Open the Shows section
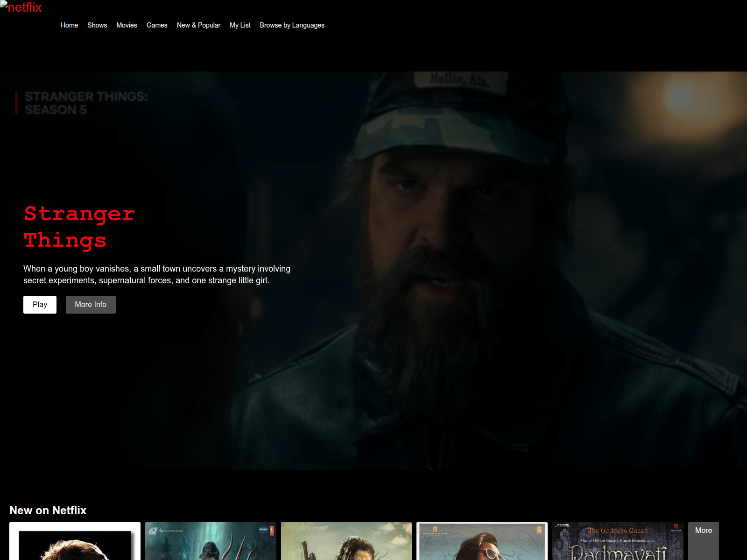 97,25
